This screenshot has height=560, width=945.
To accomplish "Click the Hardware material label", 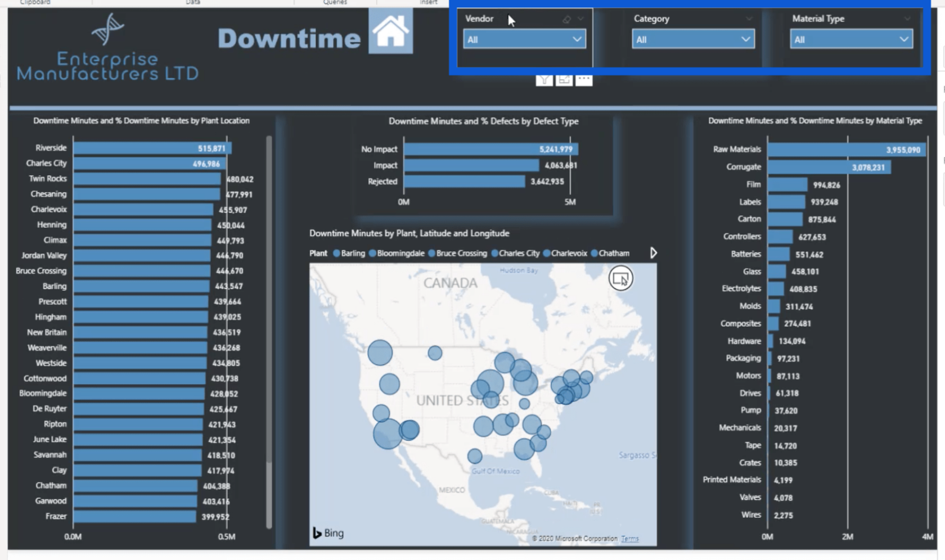I will 744,341.
